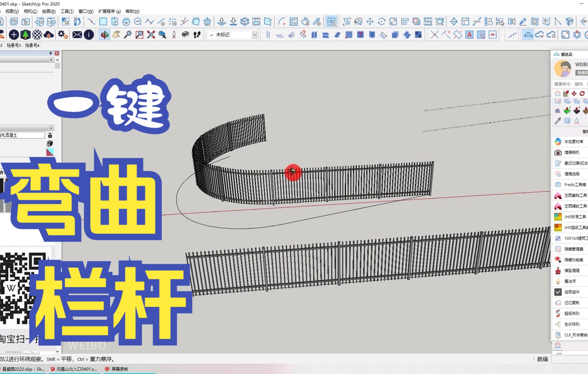Open the 扩展程序(x) menu

109,11
